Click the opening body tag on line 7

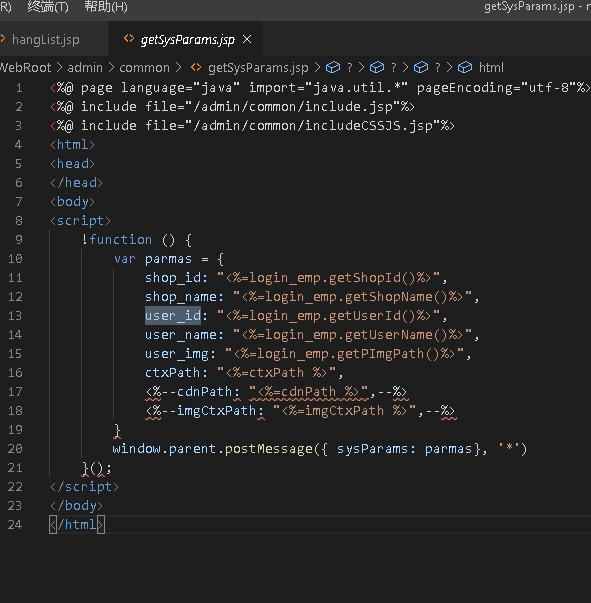tap(72, 202)
